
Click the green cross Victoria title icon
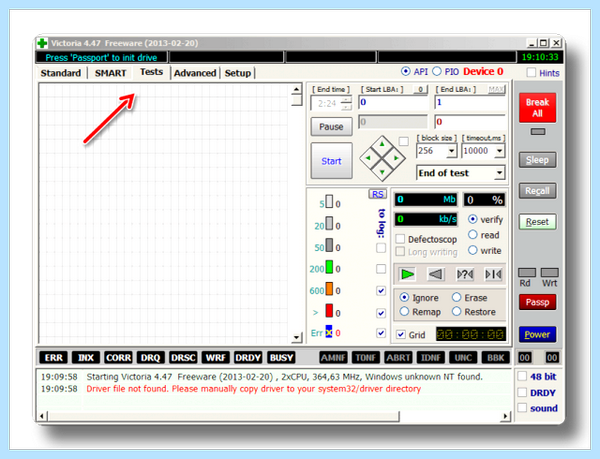[42, 43]
